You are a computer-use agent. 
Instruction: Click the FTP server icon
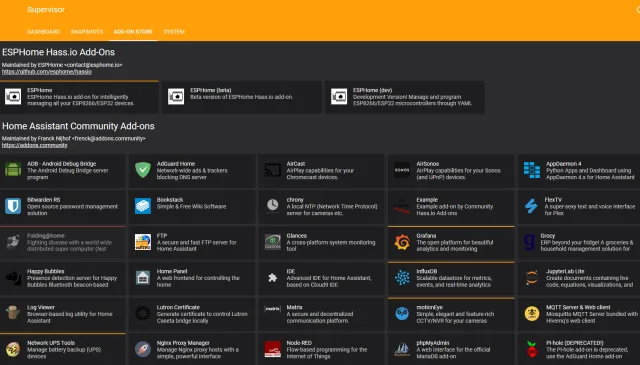pos(143,242)
